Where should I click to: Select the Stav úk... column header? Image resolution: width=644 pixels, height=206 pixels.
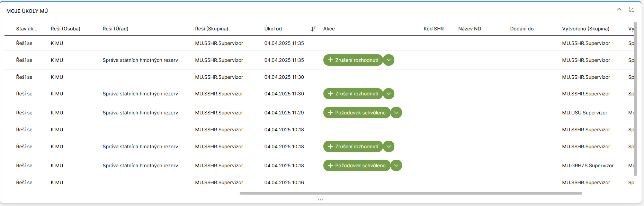pyautogui.click(x=26, y=29)
